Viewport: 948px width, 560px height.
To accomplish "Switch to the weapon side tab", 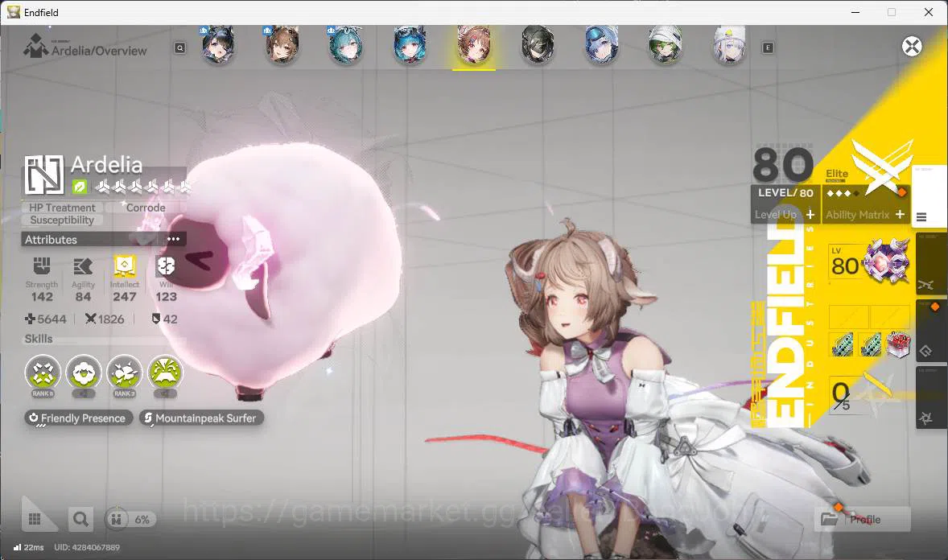I will 931,264.
